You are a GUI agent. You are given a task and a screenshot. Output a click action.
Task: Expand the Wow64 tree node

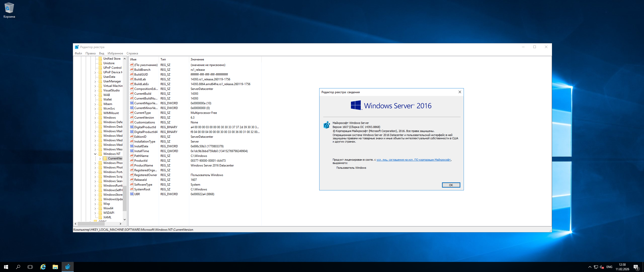(x=95, y=208)
